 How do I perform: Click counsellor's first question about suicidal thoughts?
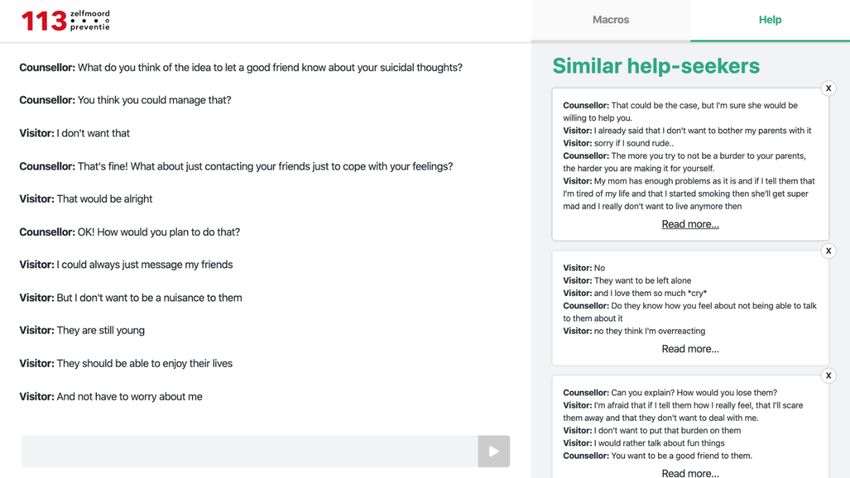(x=241, y=68)
